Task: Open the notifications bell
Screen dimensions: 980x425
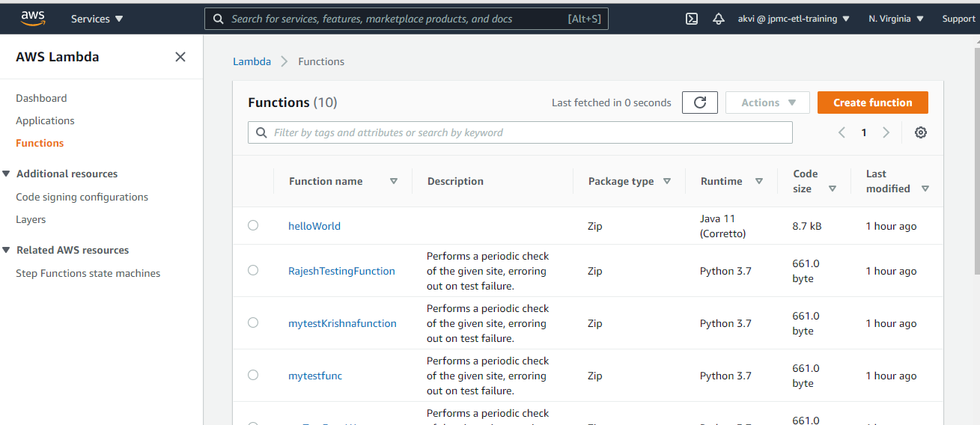Action: tap(719, 19)
